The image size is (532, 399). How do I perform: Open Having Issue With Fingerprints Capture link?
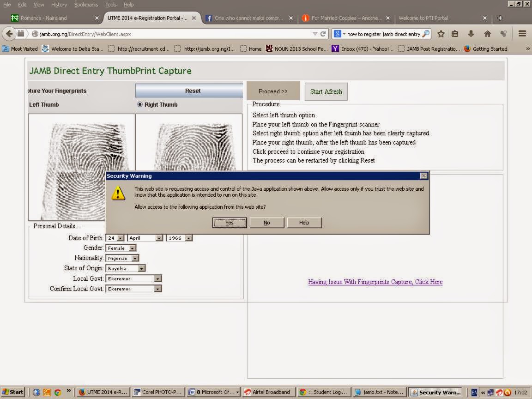tap(375, 282)
